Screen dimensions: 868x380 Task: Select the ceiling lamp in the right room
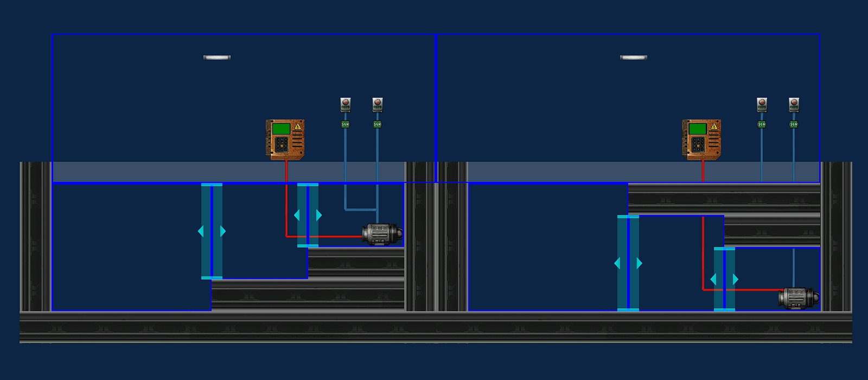[634, 58]
